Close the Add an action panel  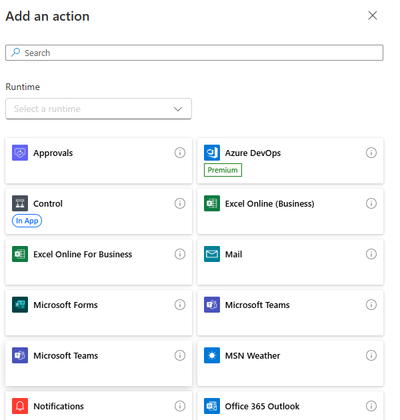point(372,15)
